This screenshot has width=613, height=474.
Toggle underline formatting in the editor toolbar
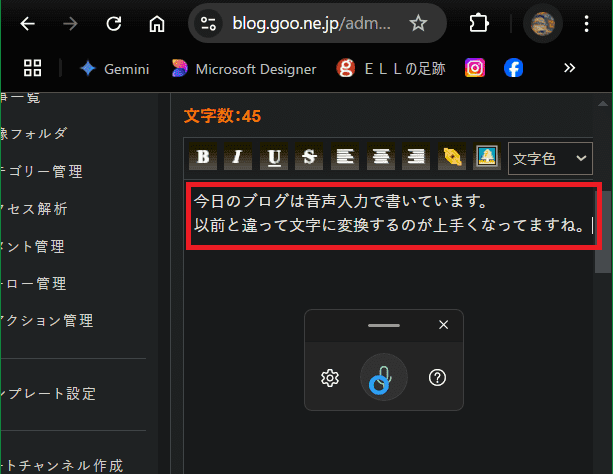[273, 157]
